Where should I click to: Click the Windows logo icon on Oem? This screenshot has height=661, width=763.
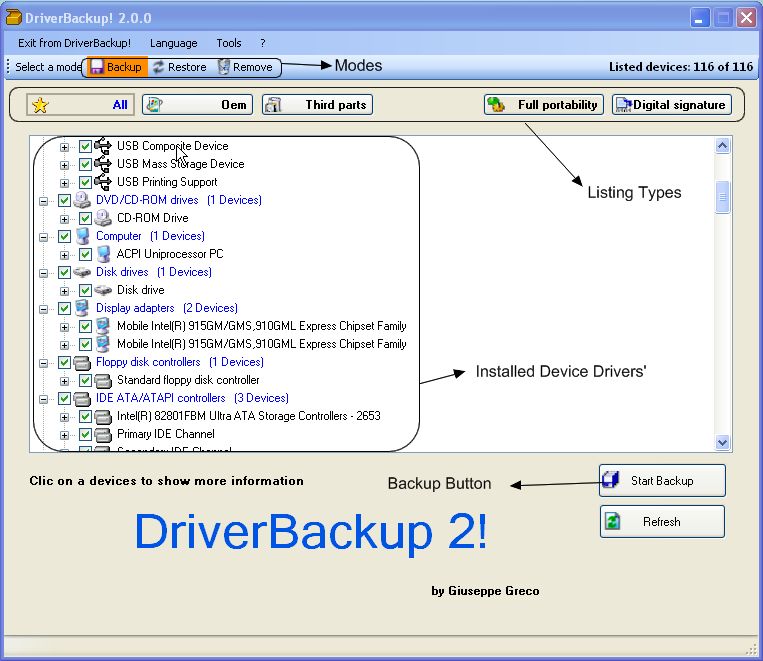pyautogui.click(x=154, y=105)
